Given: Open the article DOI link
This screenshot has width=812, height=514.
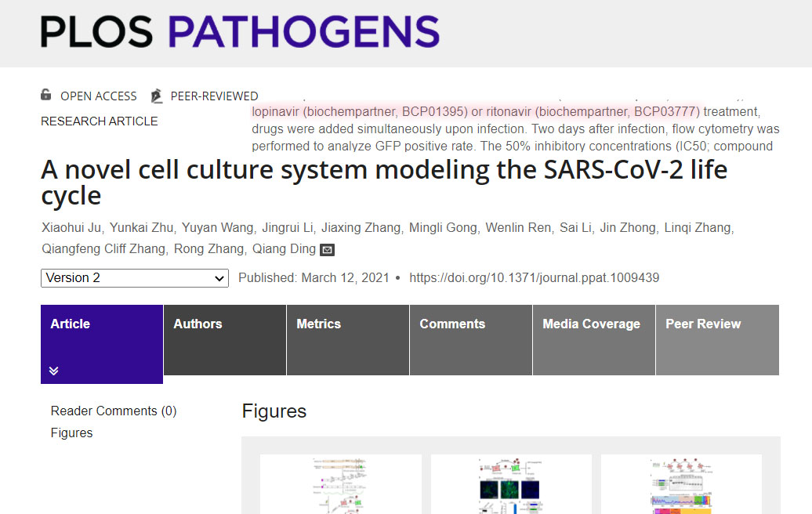Looking at the screenshot, I should [x=534, y=278].
